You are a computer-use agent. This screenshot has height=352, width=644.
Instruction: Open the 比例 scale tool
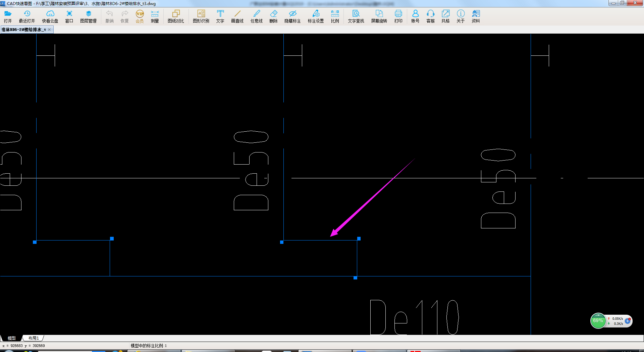[335, 16]
